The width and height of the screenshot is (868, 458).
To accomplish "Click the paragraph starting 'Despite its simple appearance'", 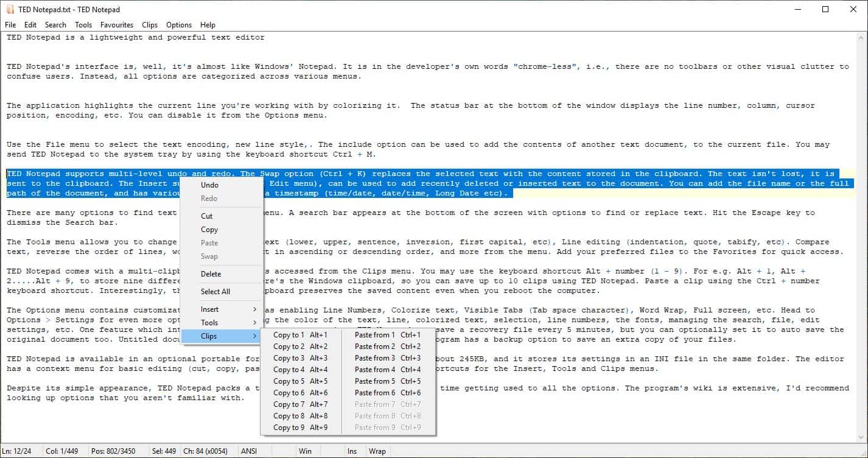I will (x=428, y=393).
